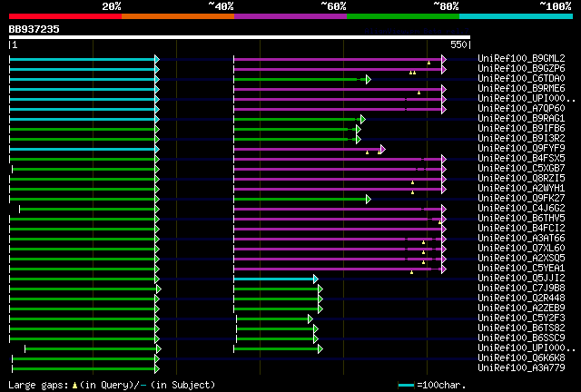Viewport: 581px width, 392px height.
Task: Select the UniRef100_B6THV5 label
Action: tap(521, 218)
